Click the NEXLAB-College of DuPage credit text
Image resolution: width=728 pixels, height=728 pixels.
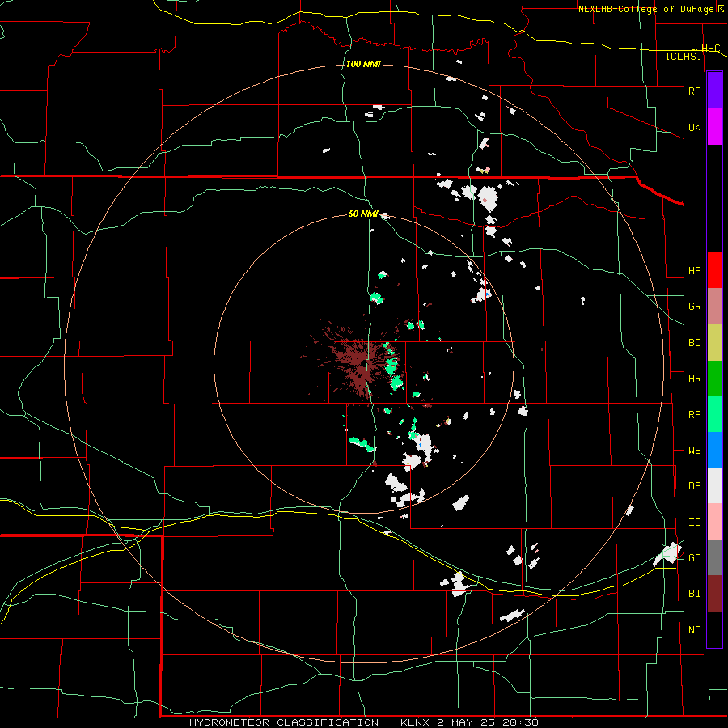coord(645,9)
